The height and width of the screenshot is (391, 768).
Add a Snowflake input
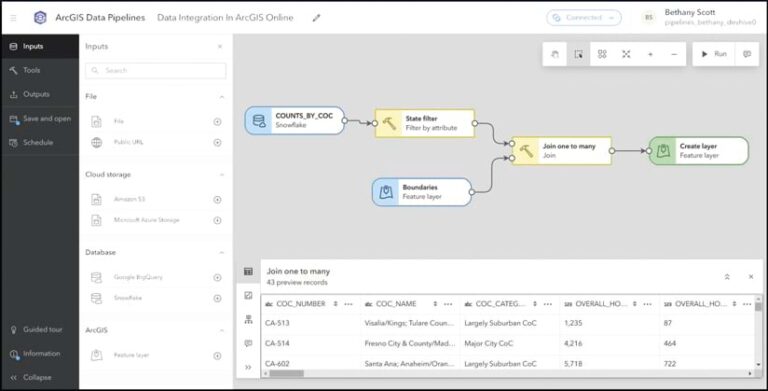click(217, 298)
